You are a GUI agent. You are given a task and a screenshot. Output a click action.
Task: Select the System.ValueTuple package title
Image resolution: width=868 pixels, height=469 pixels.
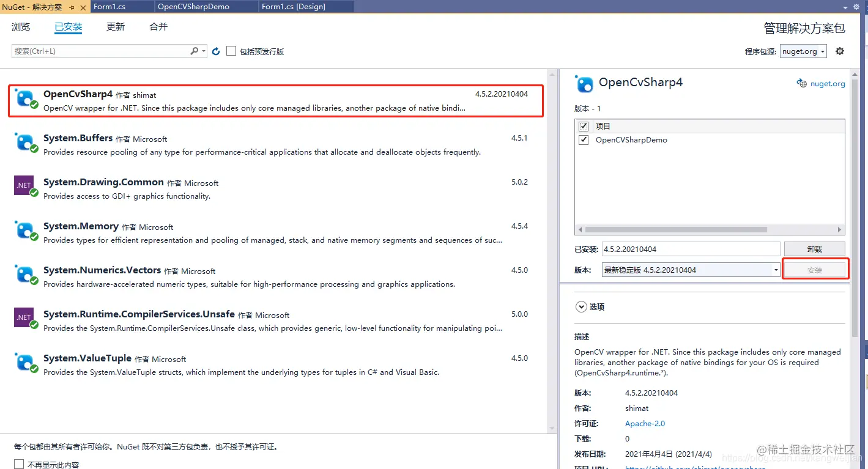coord(87,358)
